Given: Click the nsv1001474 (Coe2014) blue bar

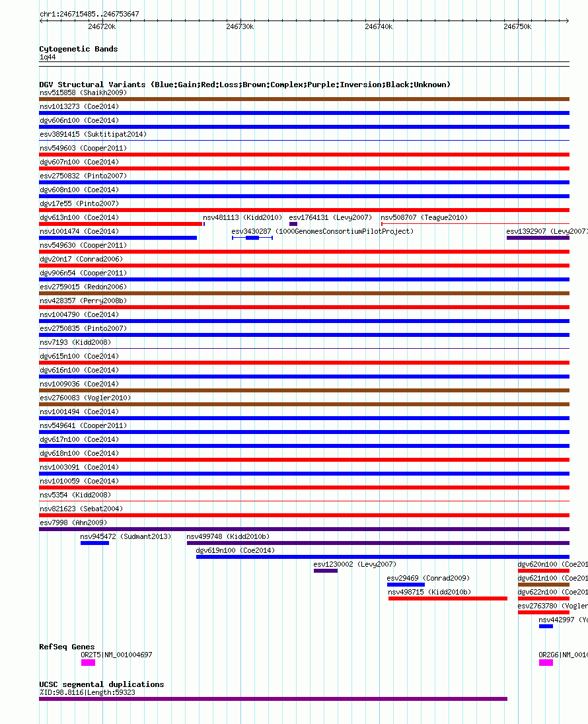Looking at the screenshot, I should coord(118,238).
